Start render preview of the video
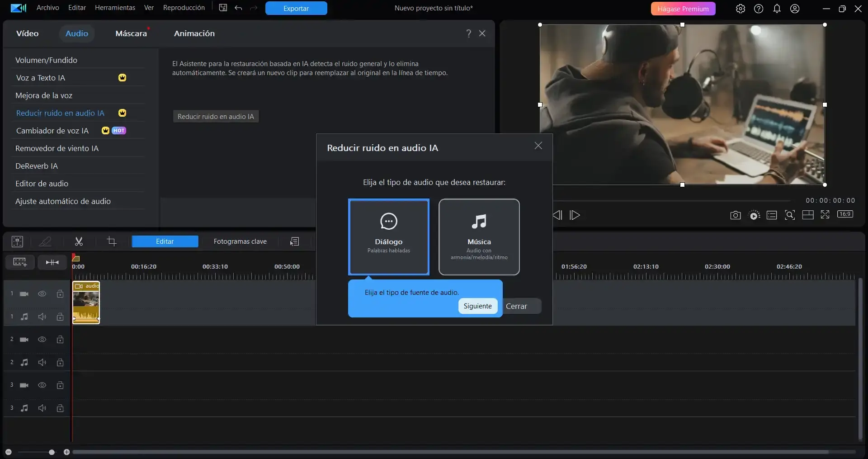Viewport: 868px width, 459px height. tap(754, 215)
